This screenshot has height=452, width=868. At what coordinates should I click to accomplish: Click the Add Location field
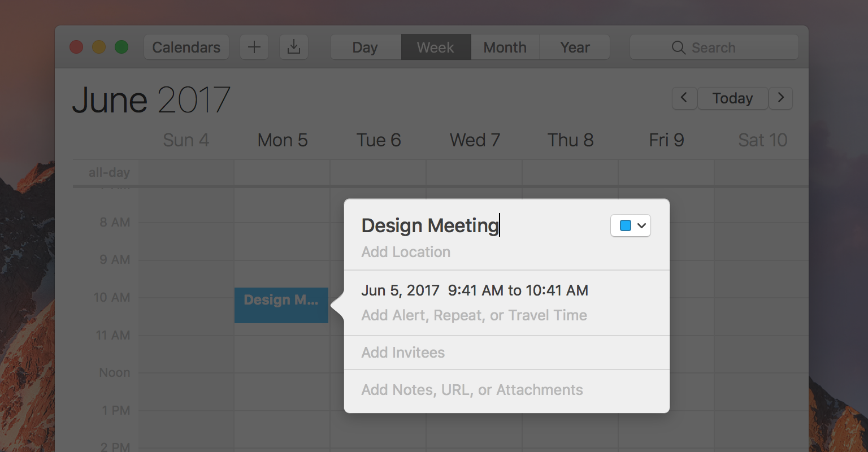pyautogui.click(x=406, y=252)
